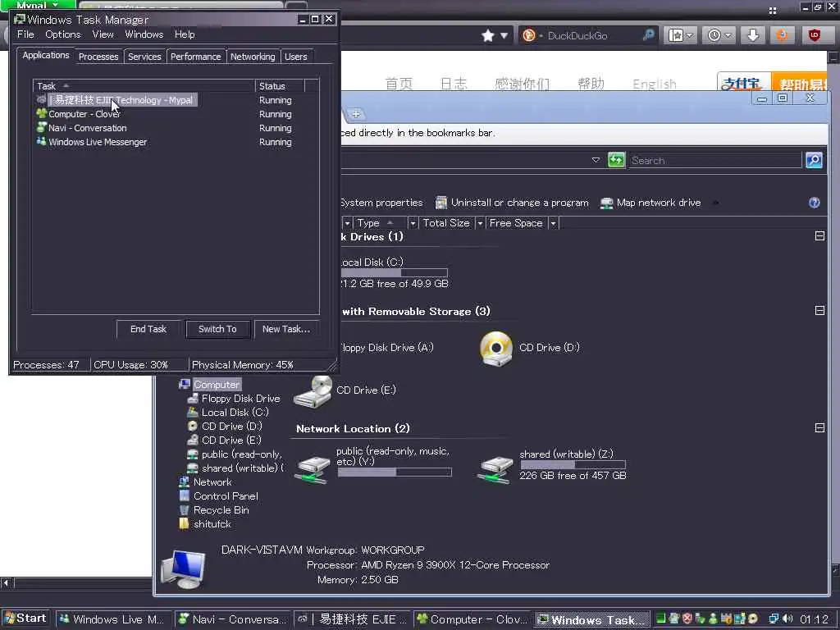Collapse the Hard Disk Drives group

pos(819,236)
